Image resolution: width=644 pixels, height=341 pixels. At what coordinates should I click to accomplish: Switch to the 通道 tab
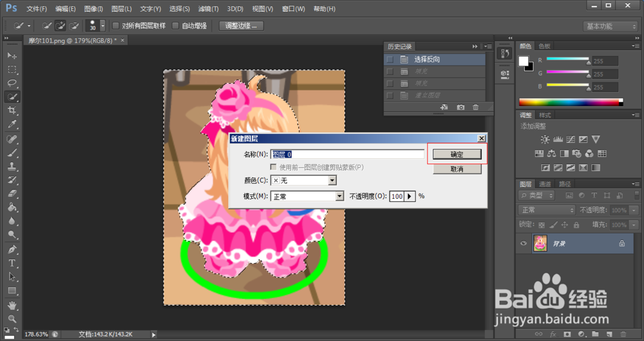coord(545,184)
